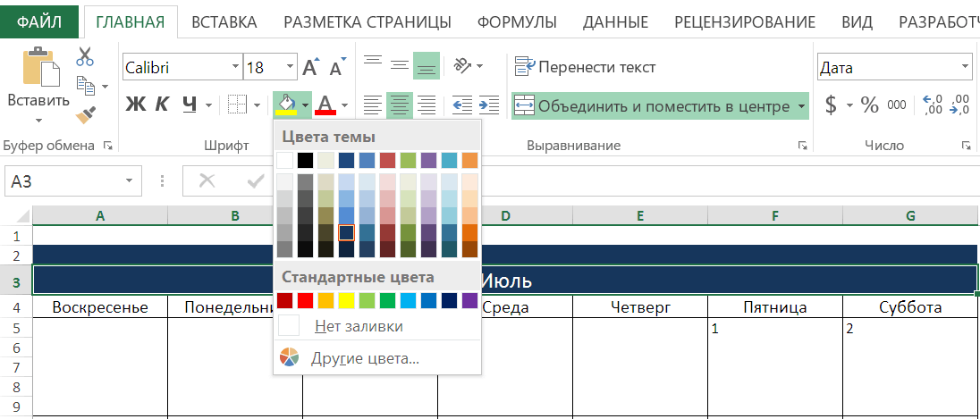Image resolution: width=980 pixels, height=419 pixels.
Task: Open Другие цвета more colors dialog
Action: (x=376, y=358)
